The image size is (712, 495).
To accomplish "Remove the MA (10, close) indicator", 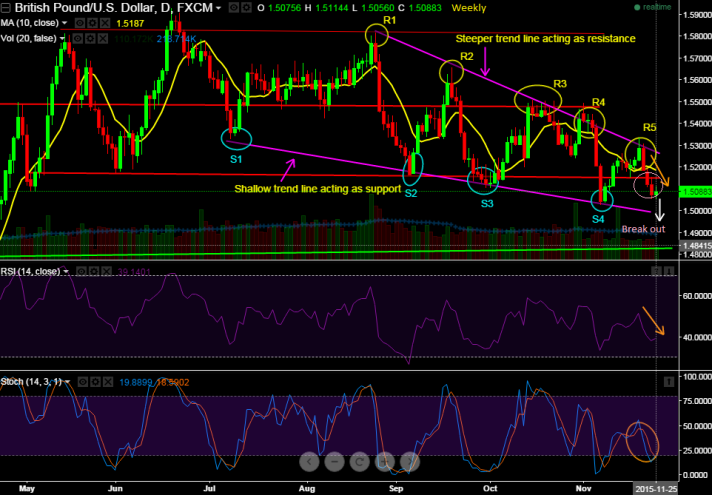I will (105, 23).
